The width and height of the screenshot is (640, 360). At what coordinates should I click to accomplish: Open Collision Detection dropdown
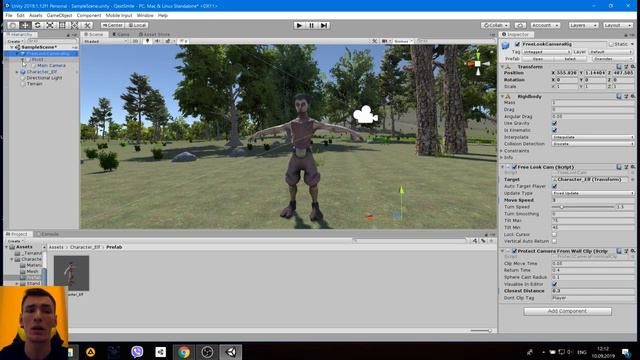pos(593,144)
